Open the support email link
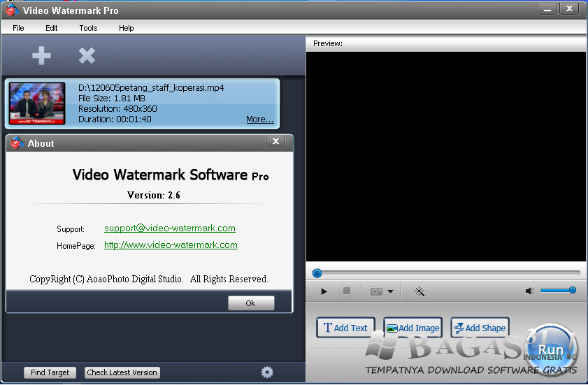 coord(170,228)
